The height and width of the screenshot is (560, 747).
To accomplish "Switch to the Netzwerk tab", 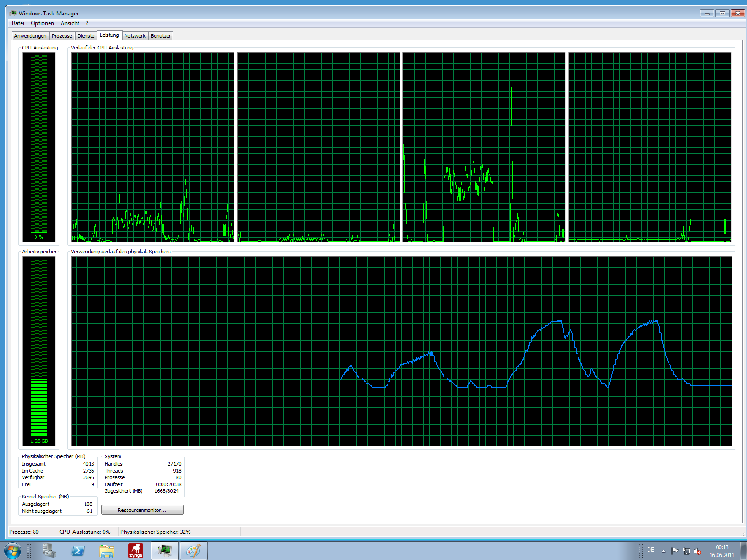I will [x=135, y=36].
